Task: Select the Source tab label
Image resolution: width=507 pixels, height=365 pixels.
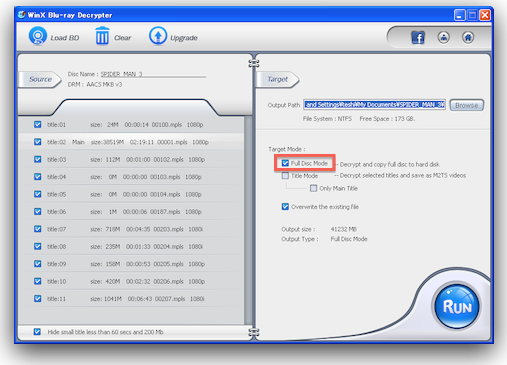Action: (40, 79)
